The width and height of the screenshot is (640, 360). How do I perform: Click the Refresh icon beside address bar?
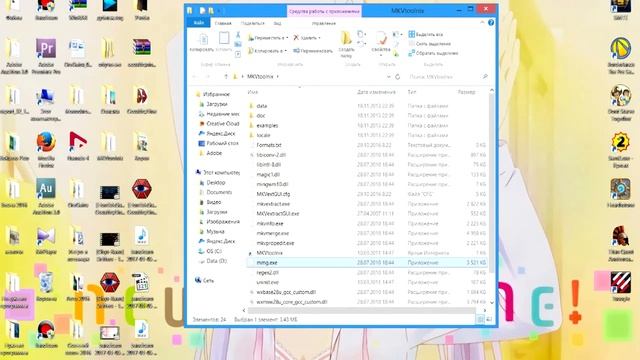398,76
